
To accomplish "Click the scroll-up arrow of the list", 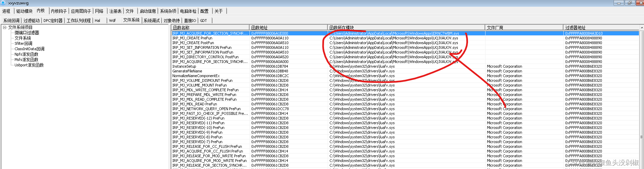I will pyautogui.click(x=642, y=28).
